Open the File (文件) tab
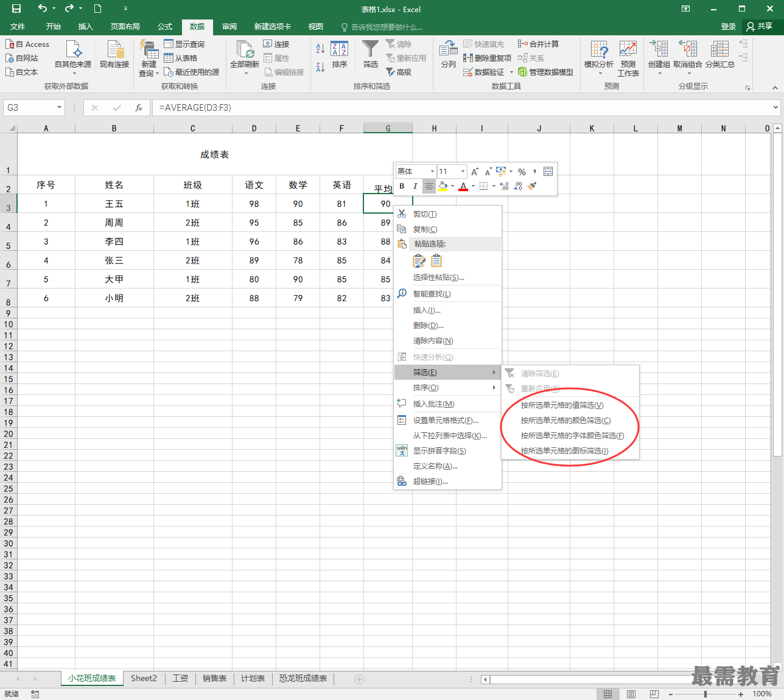Viewport: 784px width, 700px height. click(18, 27)
